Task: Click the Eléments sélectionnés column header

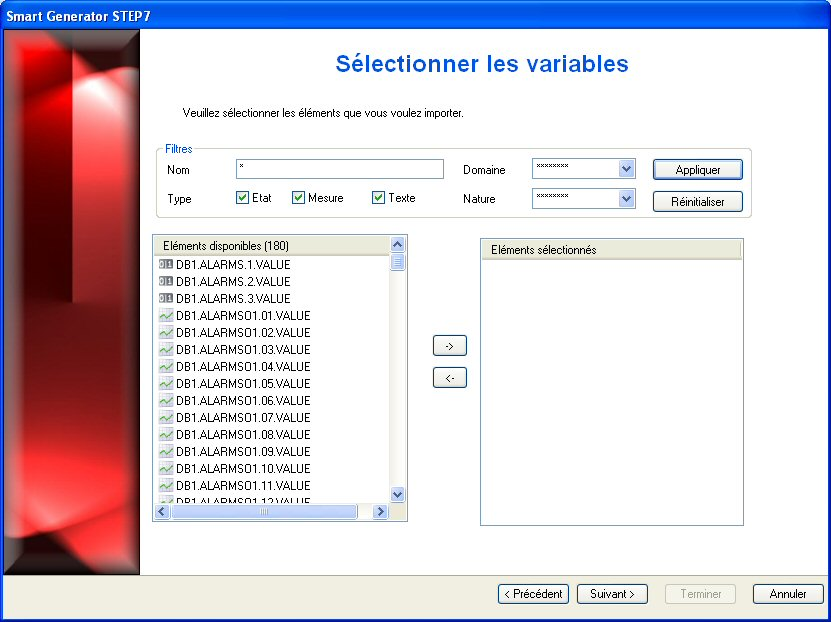Action: pyautogui.click(x=612, y=250)
